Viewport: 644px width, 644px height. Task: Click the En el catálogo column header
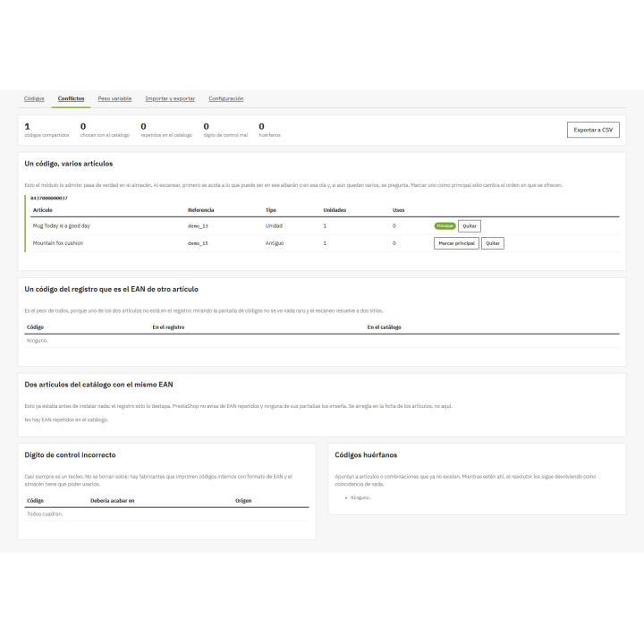(384, 327)
